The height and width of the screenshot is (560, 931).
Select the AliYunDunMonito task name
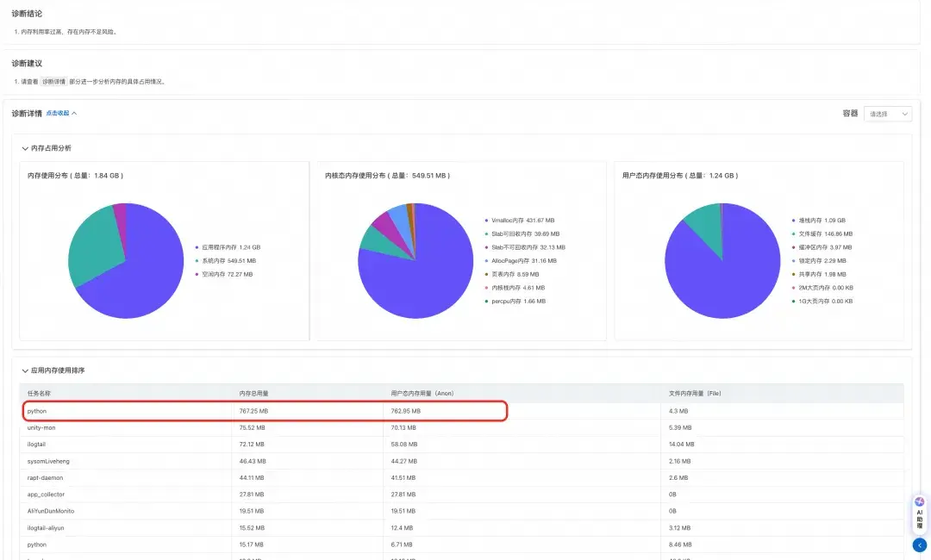click(51, 511)
